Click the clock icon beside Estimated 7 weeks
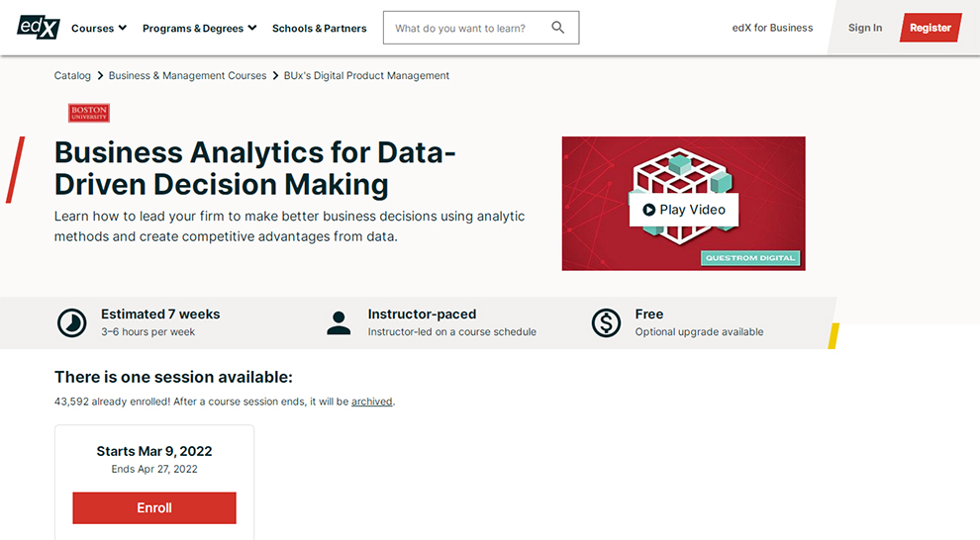Image resolution: width=980 pixels, height=540 pixels. click(x=72, y=322)
